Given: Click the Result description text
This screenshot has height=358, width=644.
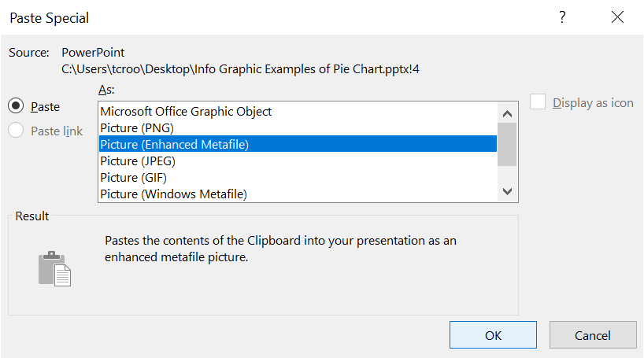Looking at the screenshot, I should 281,249.
